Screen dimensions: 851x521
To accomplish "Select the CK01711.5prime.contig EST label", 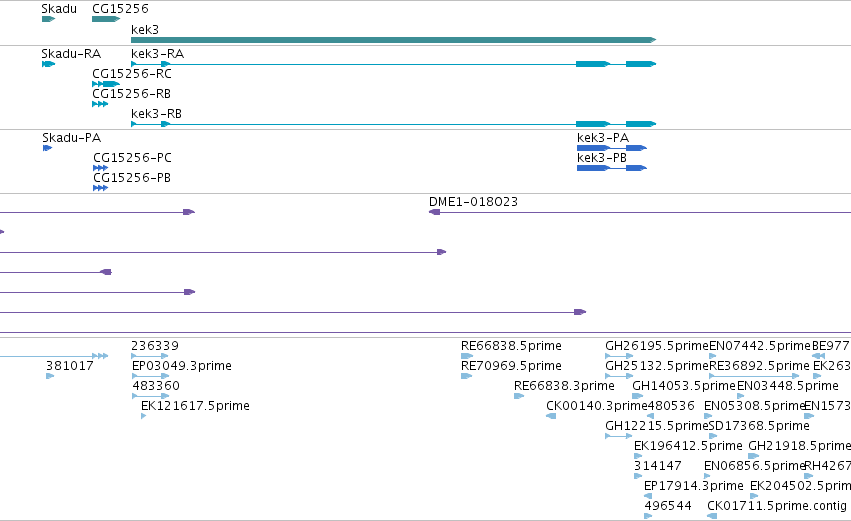I will (x=777, y=506).
